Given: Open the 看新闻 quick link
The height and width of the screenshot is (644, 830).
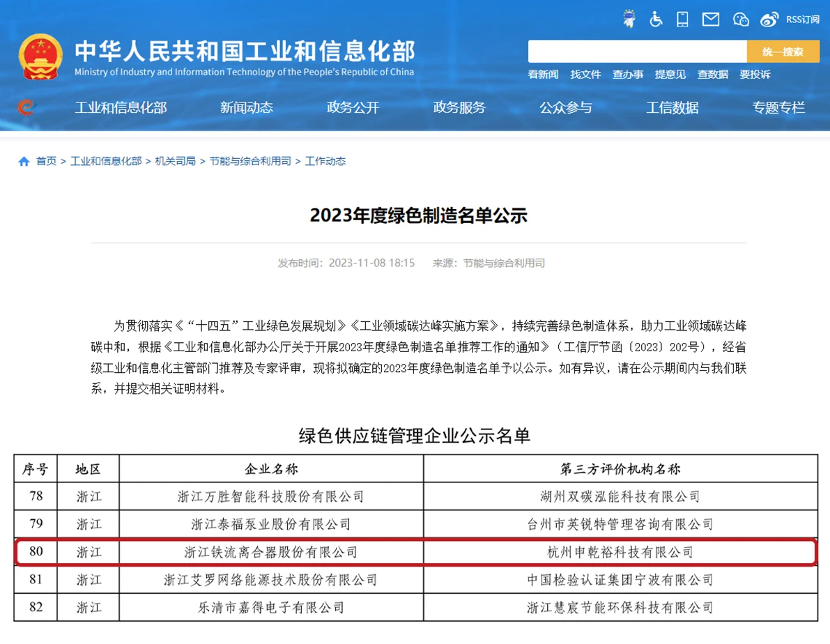Looking at the screenshot, I should click(x=542, y=74).
